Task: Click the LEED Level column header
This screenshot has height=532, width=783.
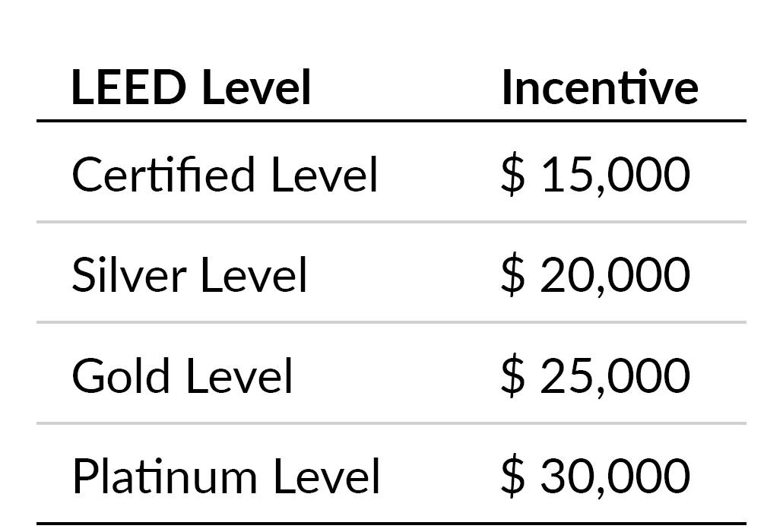Action: pyautogui.click(x=192, y=88)
